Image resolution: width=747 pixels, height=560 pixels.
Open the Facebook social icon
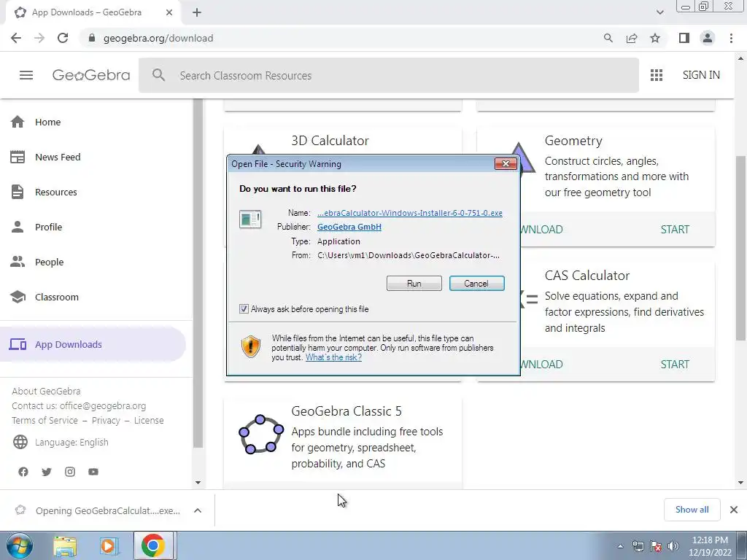[23, 472]
